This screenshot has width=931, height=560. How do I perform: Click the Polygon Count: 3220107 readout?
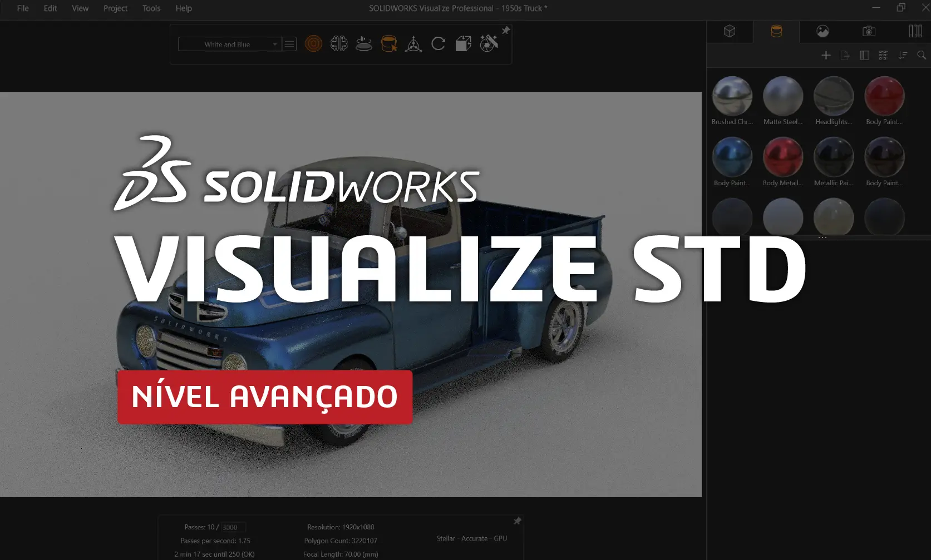(341, 541)
